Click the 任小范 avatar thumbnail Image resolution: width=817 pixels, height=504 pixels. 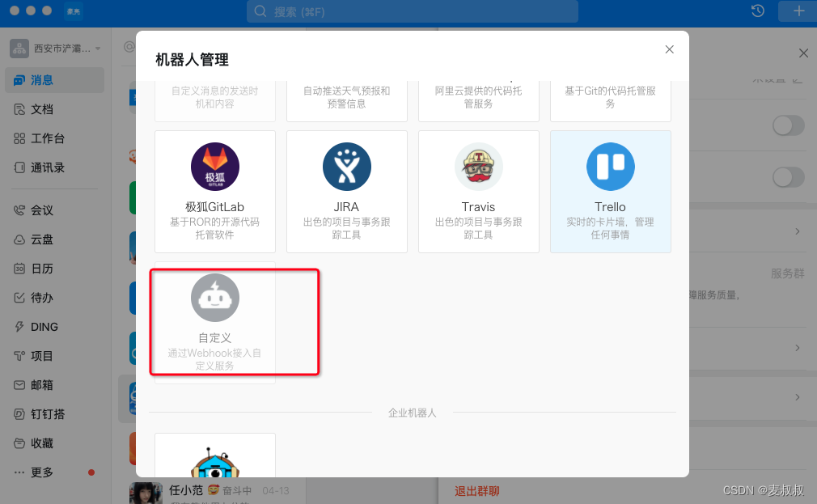pyautogui.click(x=146, y=493)
